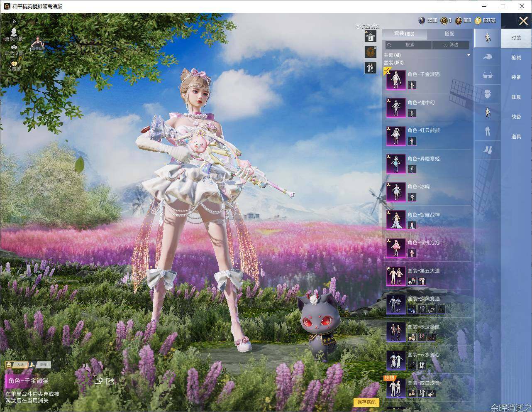Click the wardrobe hanger icon numbered 2
Image resolution: width=532 pixels, height=412 pixels.
(370, 37)
